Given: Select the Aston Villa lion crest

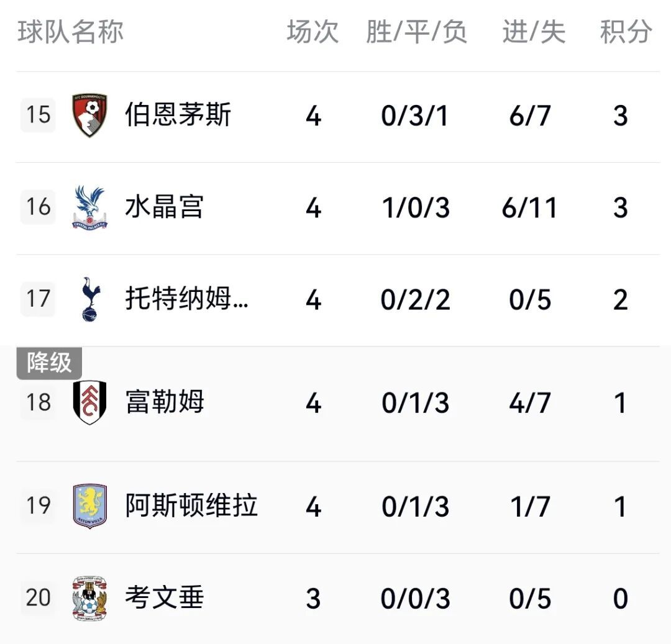Looking at the screenshot, I should (89, 506).
